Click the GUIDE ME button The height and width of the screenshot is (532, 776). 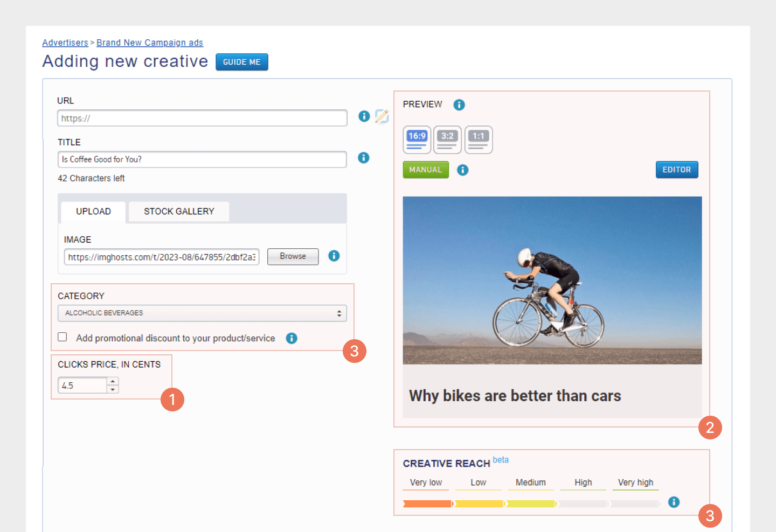click(242, 62)
